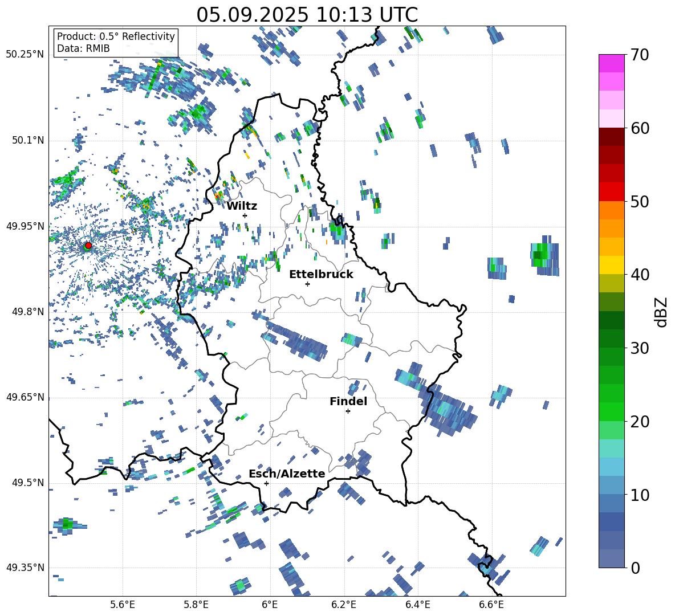Screen dimensions: 675x616
Task: Click the dark blue colorbar segment below 10
Action: [x=611, y=521]
